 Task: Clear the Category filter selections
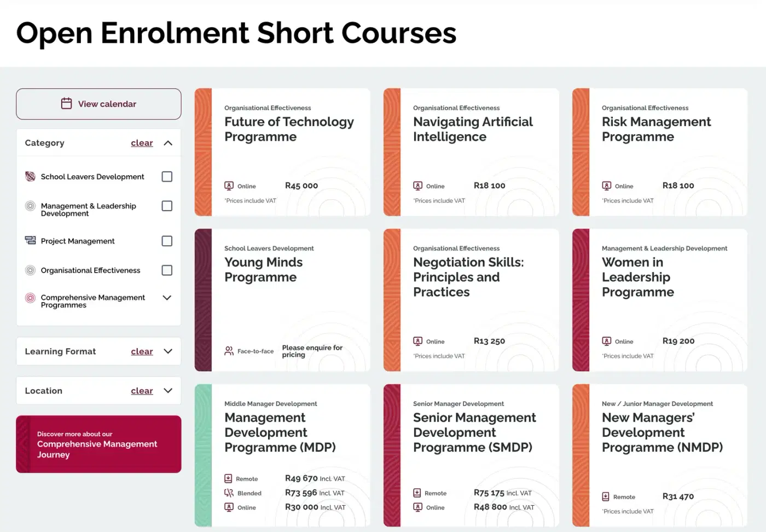pyautogui.click(x=142, y=143)
